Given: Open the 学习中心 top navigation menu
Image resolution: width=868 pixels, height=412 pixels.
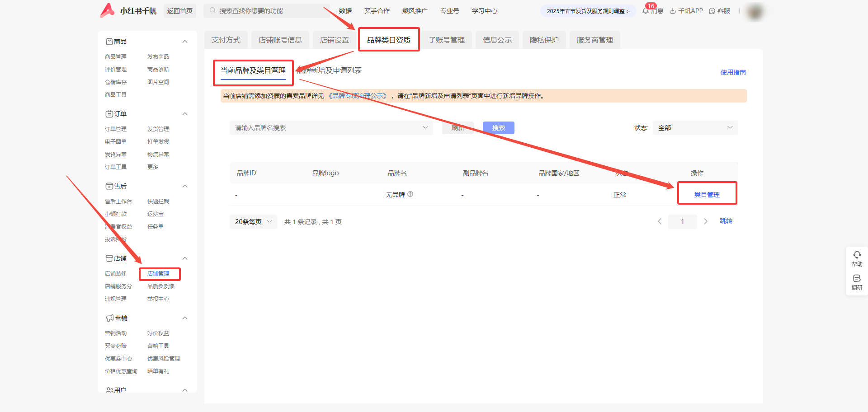Looking at the screenshot, I should (x=485, y=11).
